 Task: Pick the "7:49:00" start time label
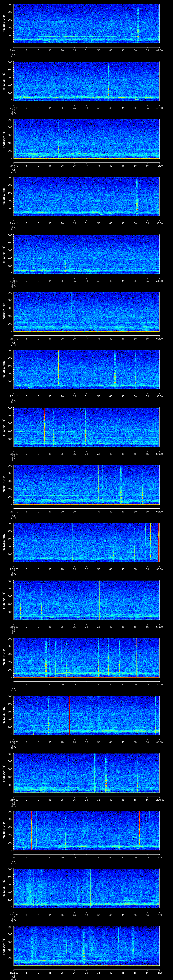click(14, 223)
